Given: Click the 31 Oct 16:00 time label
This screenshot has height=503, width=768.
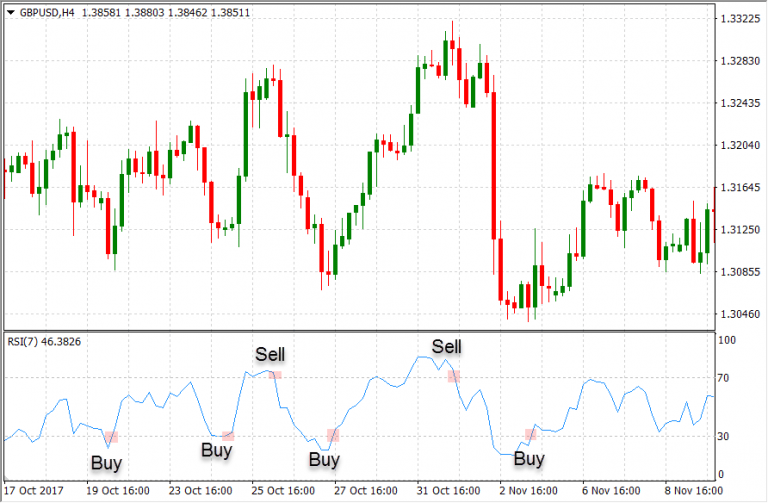Looking at the screenshot, I should (449, 490).
